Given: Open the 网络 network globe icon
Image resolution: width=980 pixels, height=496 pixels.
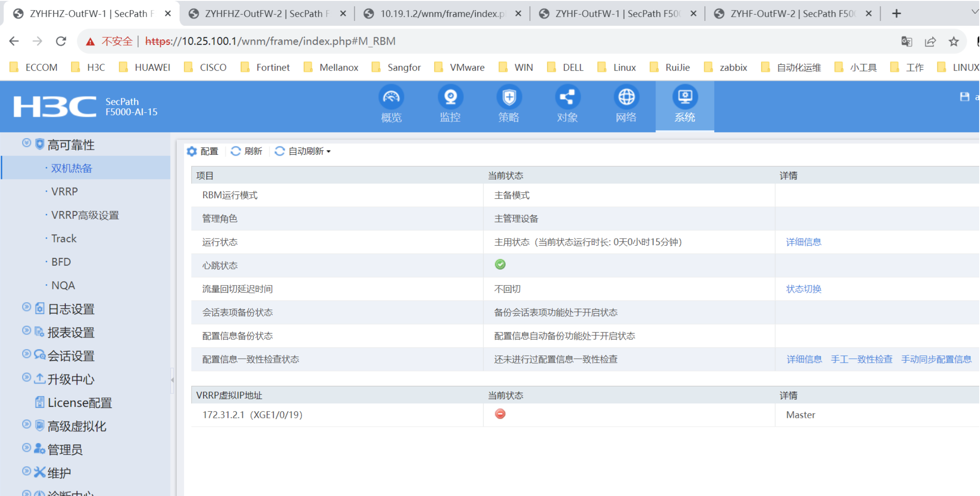Looking at the screenshot, I should (x=626, y=97).
